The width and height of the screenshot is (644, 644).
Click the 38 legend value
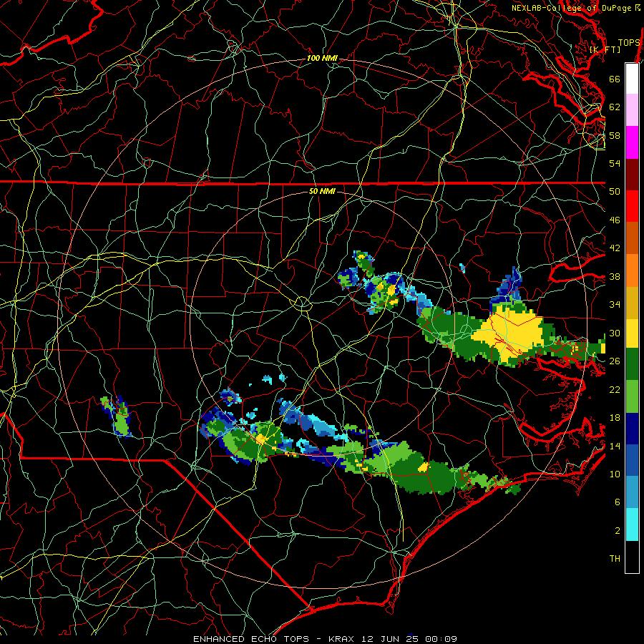point(615,276)
